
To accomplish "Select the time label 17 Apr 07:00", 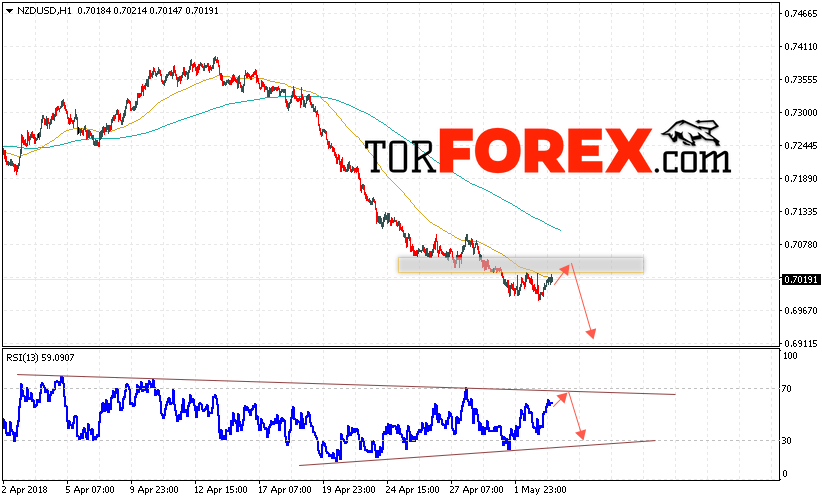I will [x=285, y=490].
